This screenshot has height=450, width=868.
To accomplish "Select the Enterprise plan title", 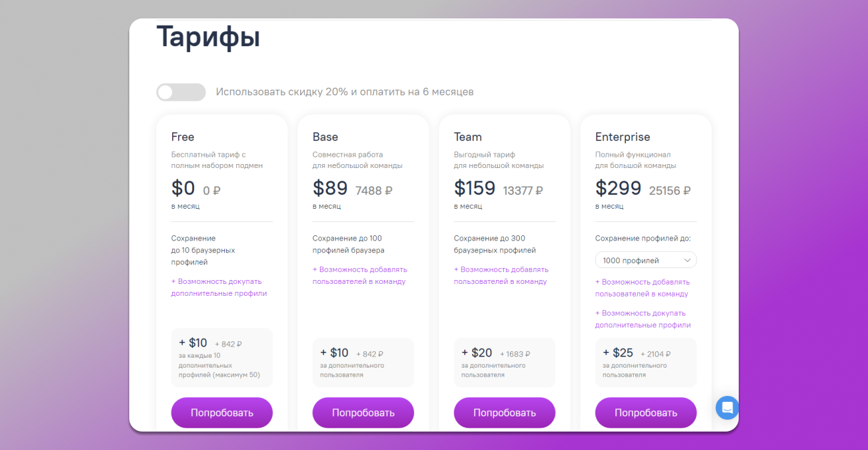I will (623, 136).
